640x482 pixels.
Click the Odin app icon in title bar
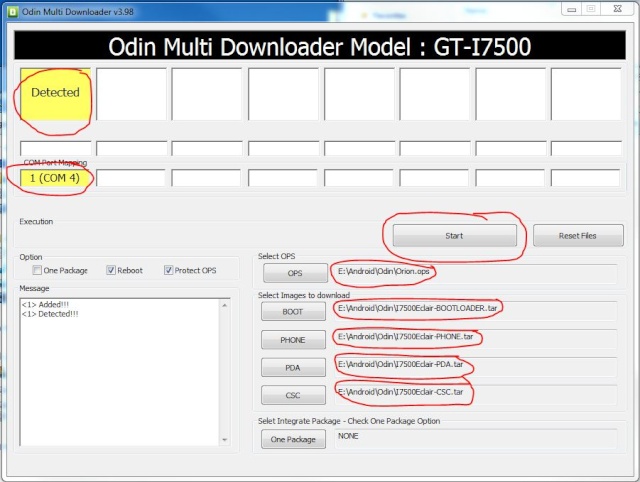(x=12, y=12)
